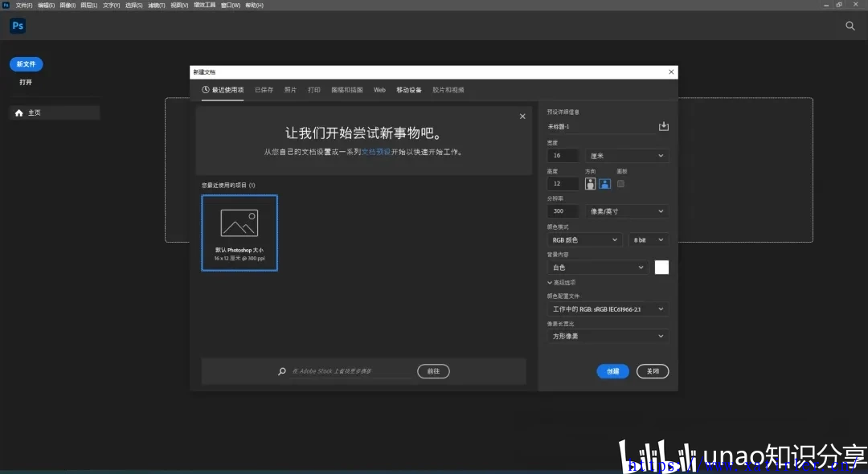Click the height field showing 12
This screenshot has height=474, width=868.
[563, 184]
